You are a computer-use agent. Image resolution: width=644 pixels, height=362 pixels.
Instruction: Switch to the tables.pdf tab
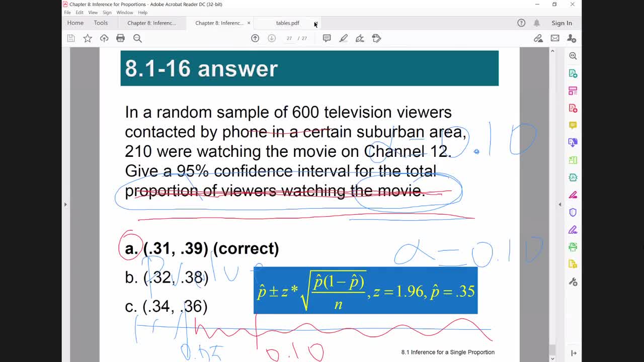click(x=287, y=23)
